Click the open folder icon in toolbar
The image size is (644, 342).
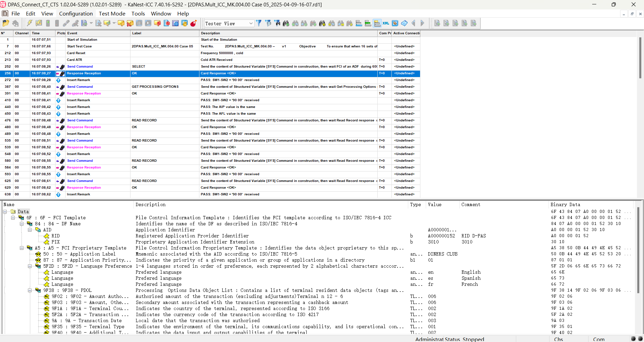point(6,23)
